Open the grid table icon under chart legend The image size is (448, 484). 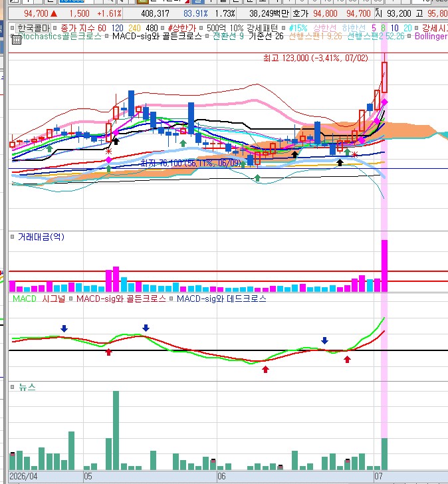pyautogui.click(x=17, y=40)
